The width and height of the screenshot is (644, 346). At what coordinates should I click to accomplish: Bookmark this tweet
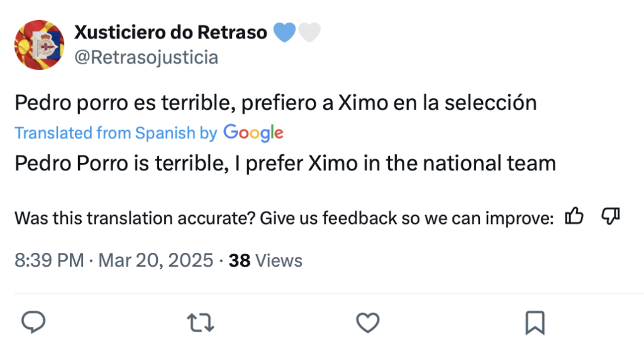tap(535, 323)
